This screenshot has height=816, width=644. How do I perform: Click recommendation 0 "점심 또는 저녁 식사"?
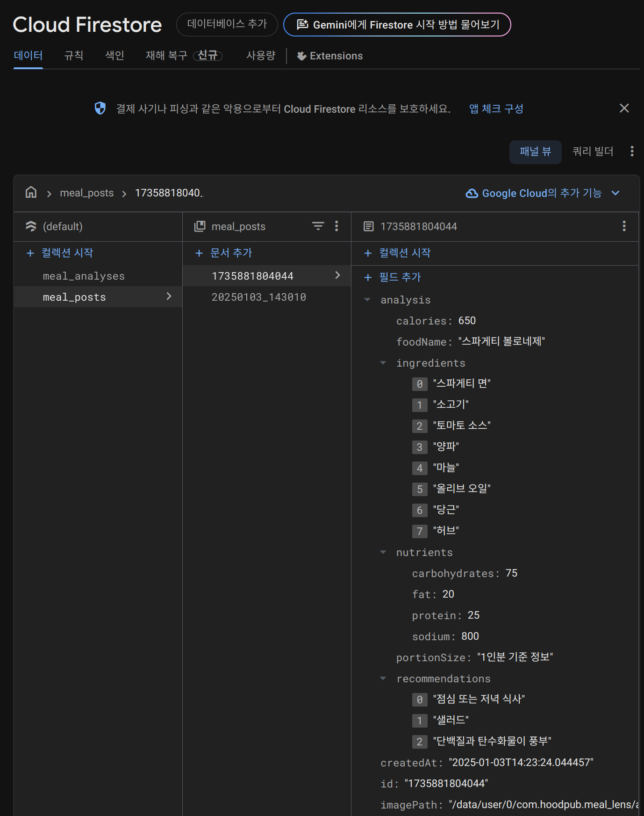[479, 699]
